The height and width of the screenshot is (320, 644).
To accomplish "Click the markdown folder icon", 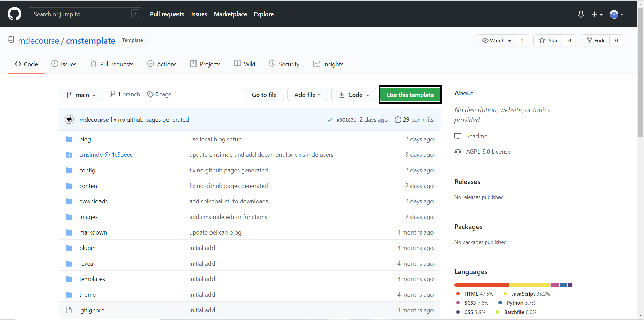I will [69, 232].
